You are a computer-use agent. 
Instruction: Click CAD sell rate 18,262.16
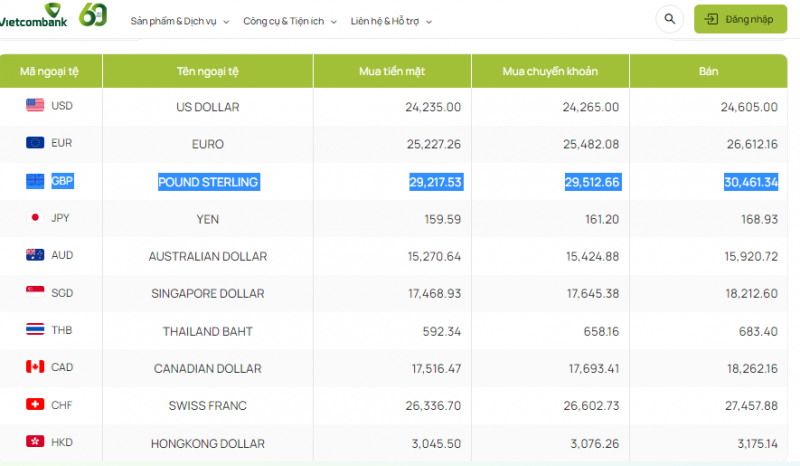[753, 369]
